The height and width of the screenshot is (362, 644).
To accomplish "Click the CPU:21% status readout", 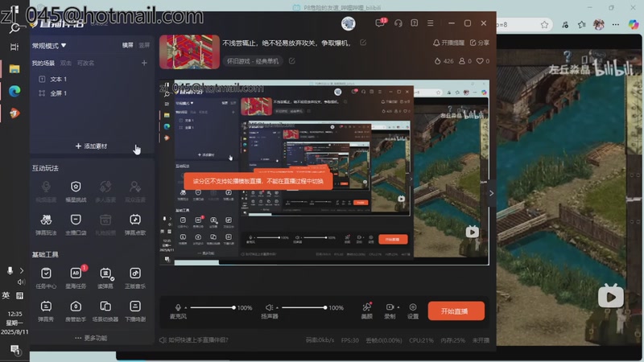I will [x=421, y=340].
